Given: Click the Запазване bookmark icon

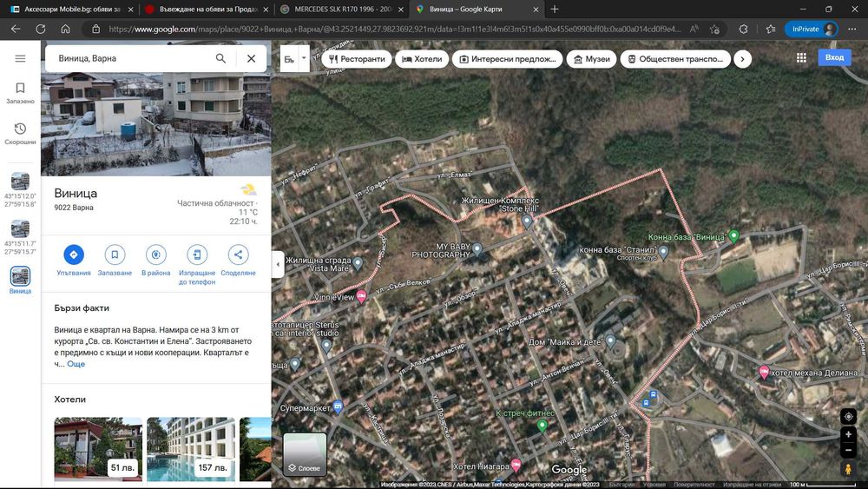Looking at the screenshot, I should click(x=115, y=254).
